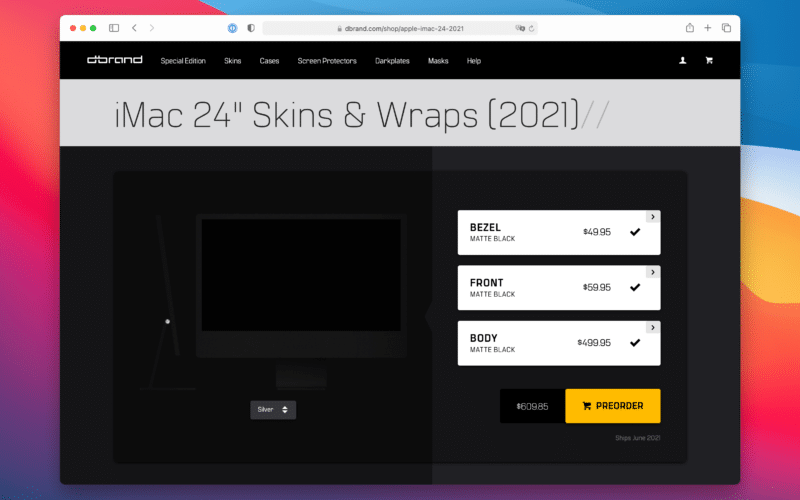Reload the page using the refresh icon
This screenshot has width=800, height=500.
(531, 29)
